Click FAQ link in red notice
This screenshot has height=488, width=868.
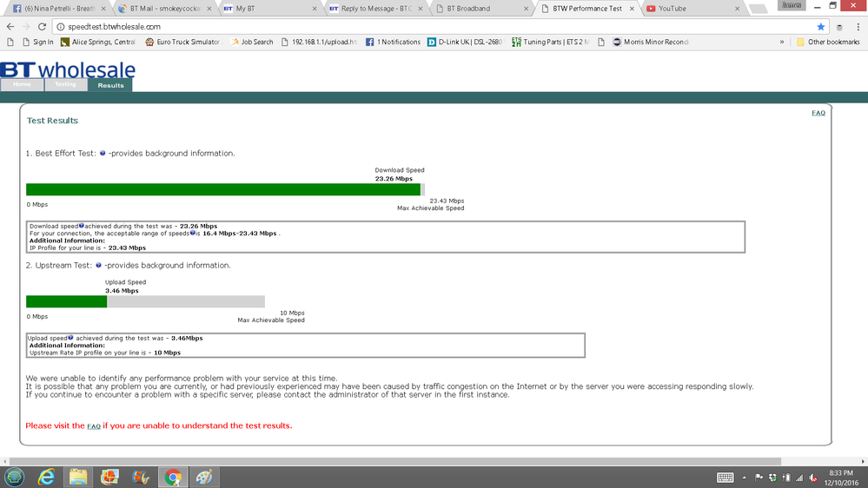pos(94,426)
